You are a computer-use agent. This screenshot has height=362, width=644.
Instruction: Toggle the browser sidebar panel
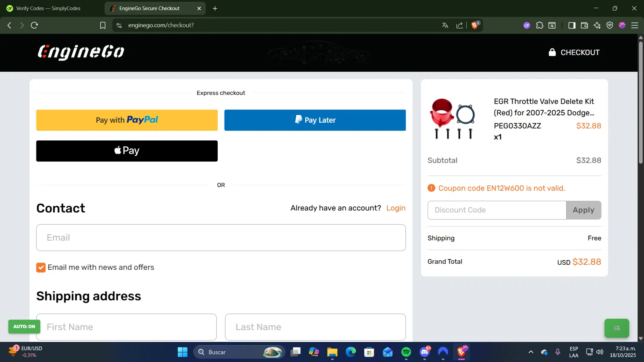[571, 25]
